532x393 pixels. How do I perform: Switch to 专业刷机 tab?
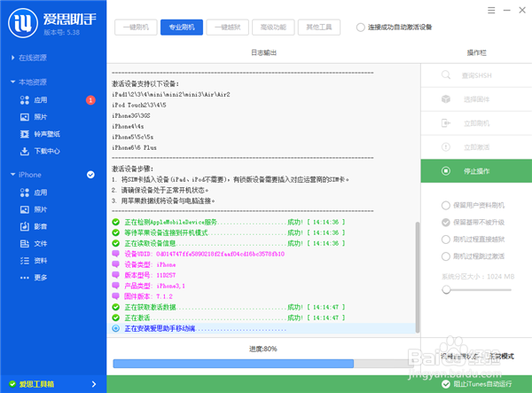182,28
